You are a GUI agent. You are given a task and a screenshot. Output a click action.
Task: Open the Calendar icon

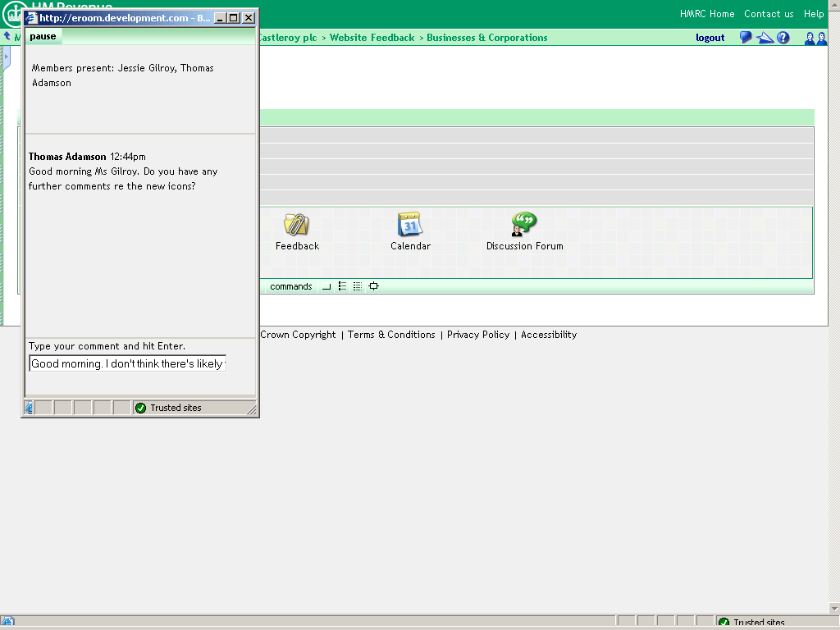[x=409, y=225]
